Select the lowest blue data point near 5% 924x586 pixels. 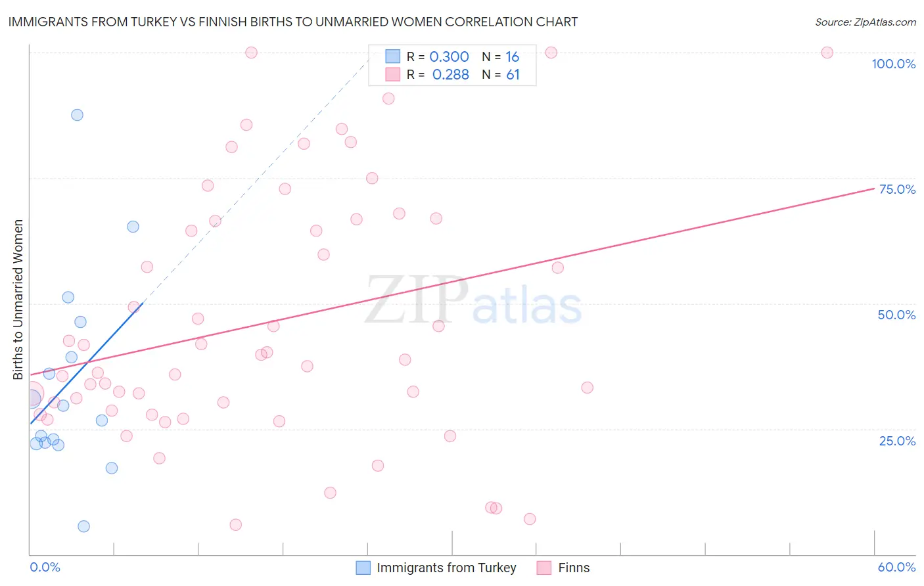83,526
